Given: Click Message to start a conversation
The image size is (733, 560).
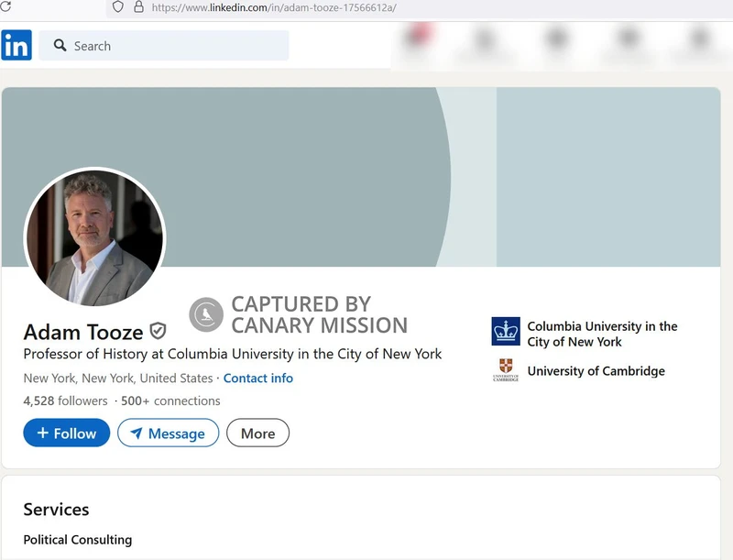Looking at the screenshot, I should click(x=168, y=433).
